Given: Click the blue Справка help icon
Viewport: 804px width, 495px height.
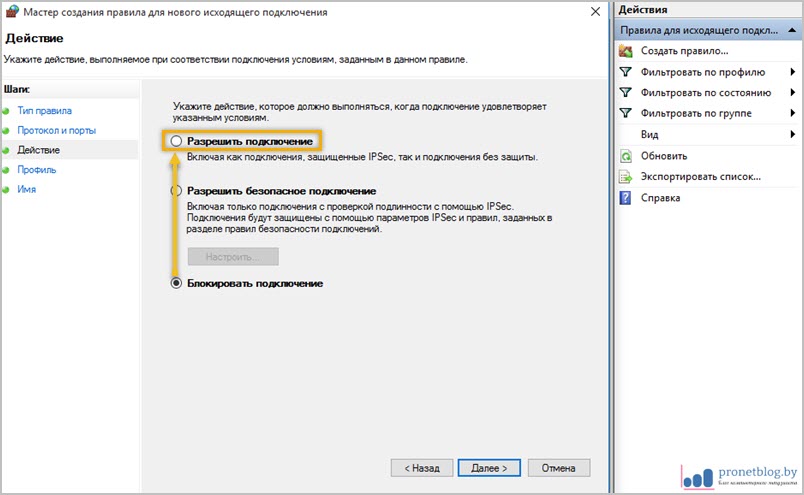Looking at the screenshot, I should coord(626,198).
